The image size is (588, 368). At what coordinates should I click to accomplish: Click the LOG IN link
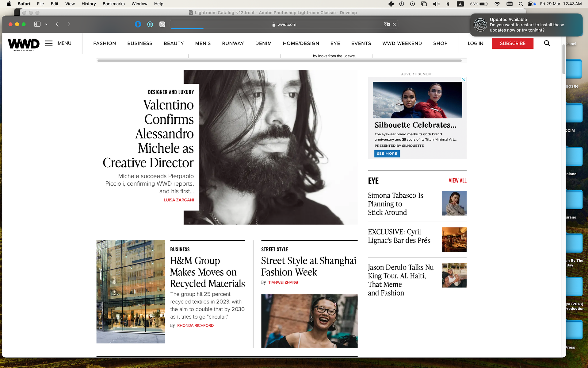[475, 43]
